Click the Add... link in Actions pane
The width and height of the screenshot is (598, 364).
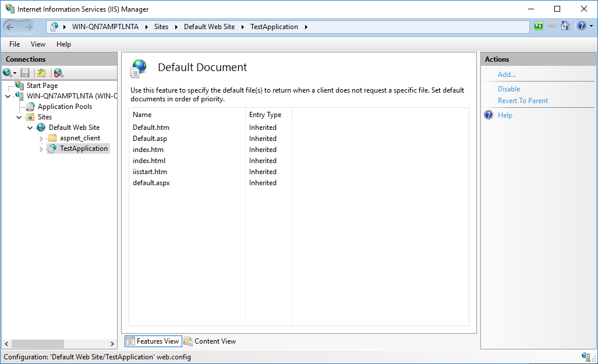pos(507,74)
